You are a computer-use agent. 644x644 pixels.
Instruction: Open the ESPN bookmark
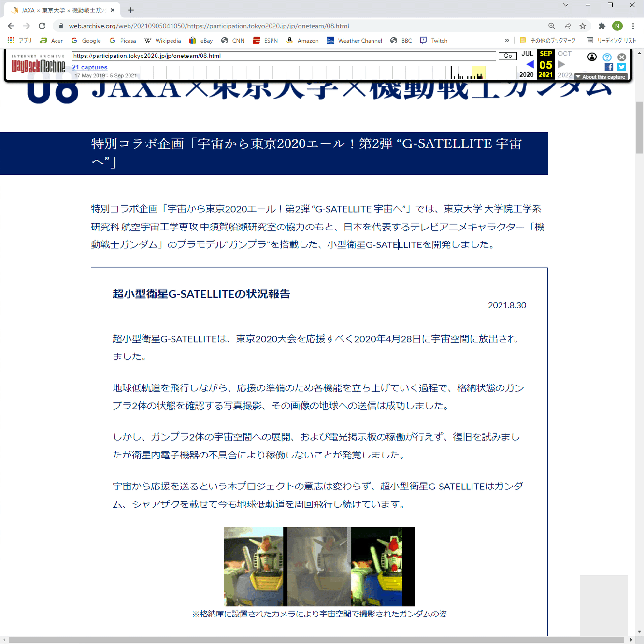[x=265, y=41]
